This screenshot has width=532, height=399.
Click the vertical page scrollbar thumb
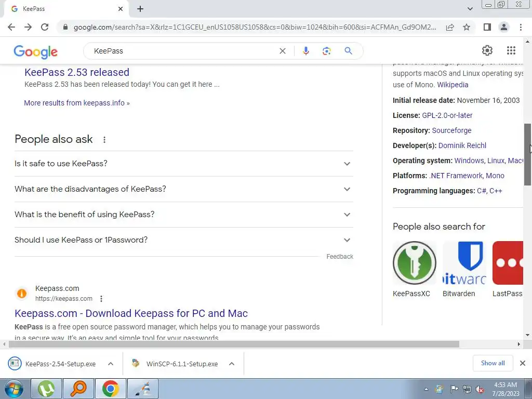527,154
